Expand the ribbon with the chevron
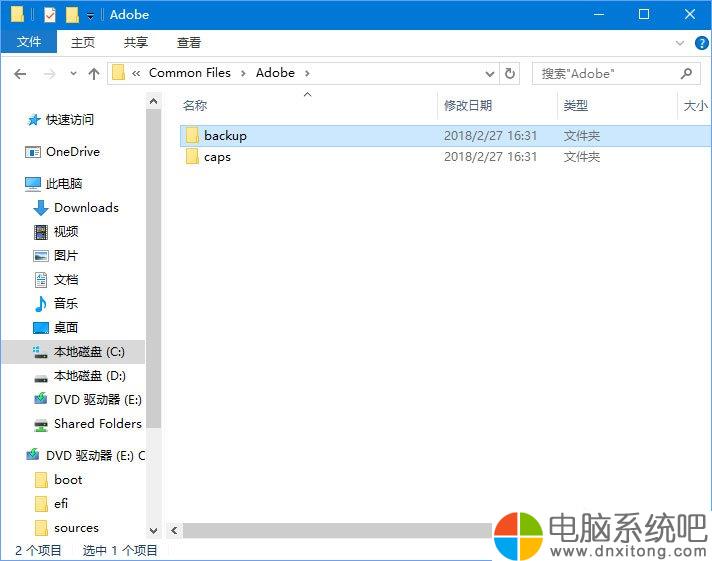This screenshot has height=561, width=712. (x=680, y=43)
